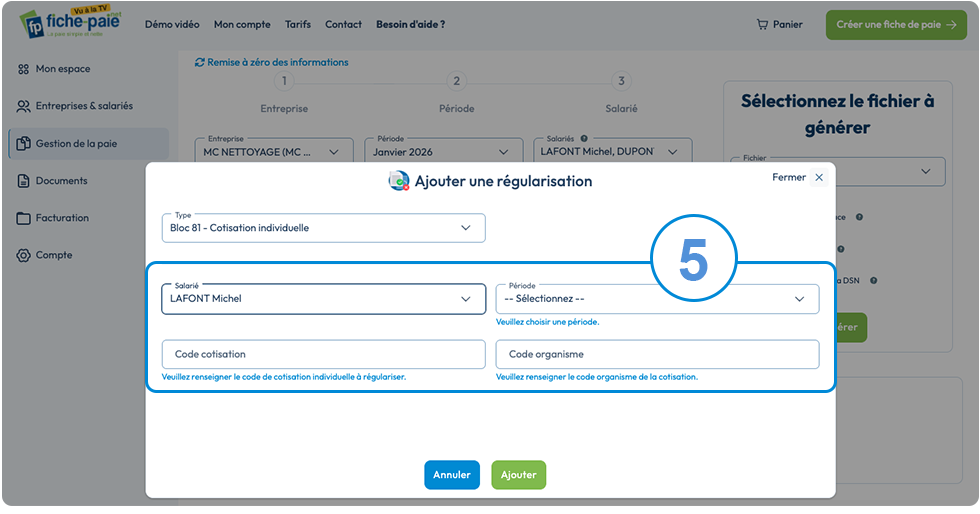Click the Fermer text in the dialog
Viewport: 980px width, 514px height.
tap(789, 178)
